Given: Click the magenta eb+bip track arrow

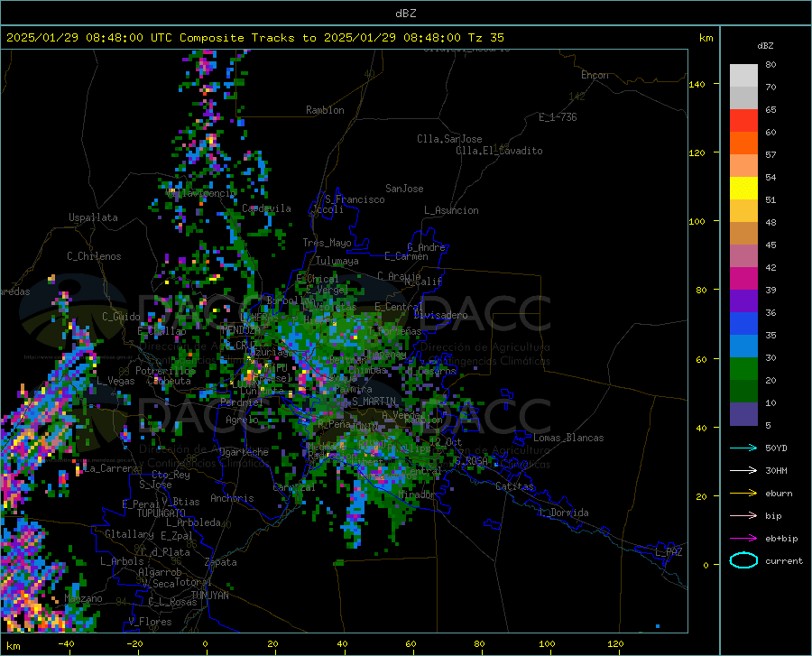Looking at the screenshot, I should coord(743,539).
